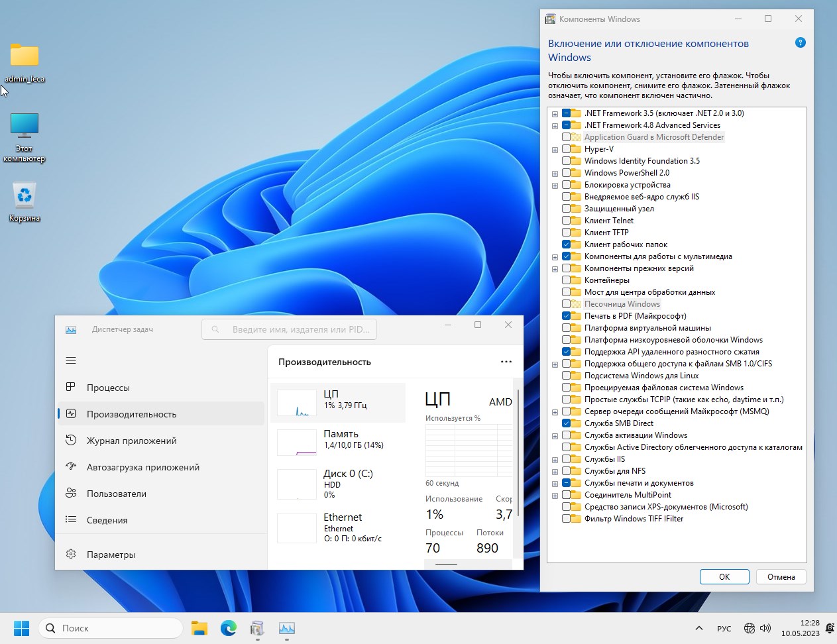Screen dimensions: 837x644
Task: Click the blue help question mark icon
Action: click(800, 43)
